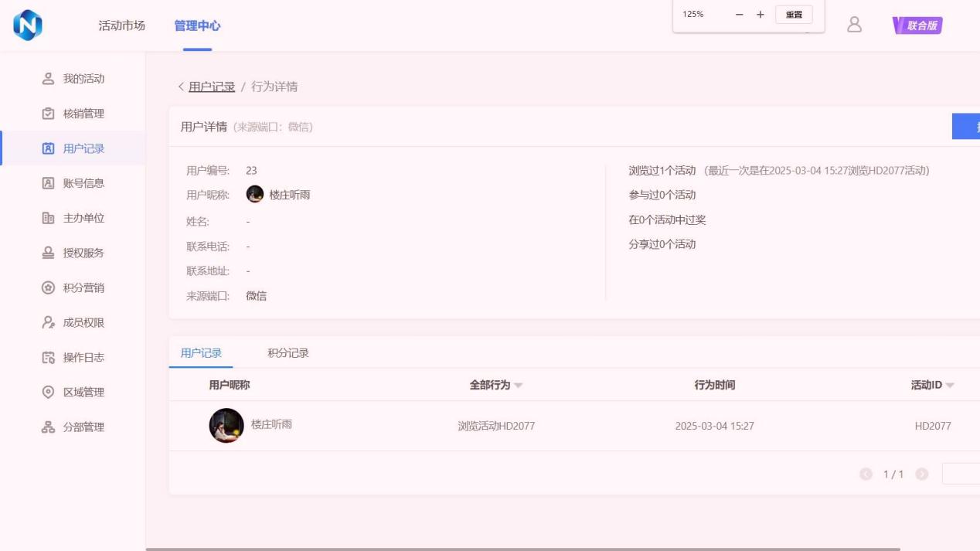980x551 pixels.
Task: Click the 账号信息 icon in sidebar
Action: pyautogui.click(x=48, y=183)
